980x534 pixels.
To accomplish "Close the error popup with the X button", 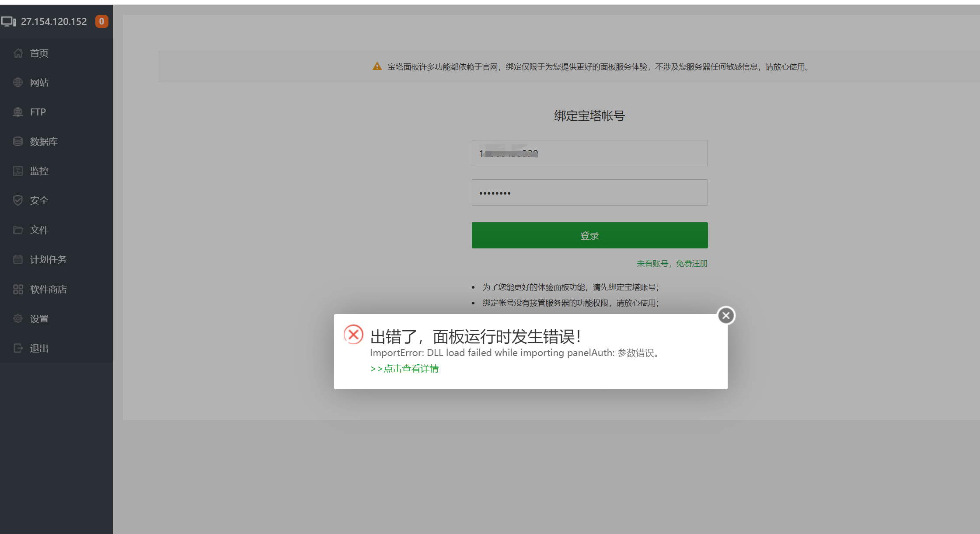I will [x=726, y=315].
